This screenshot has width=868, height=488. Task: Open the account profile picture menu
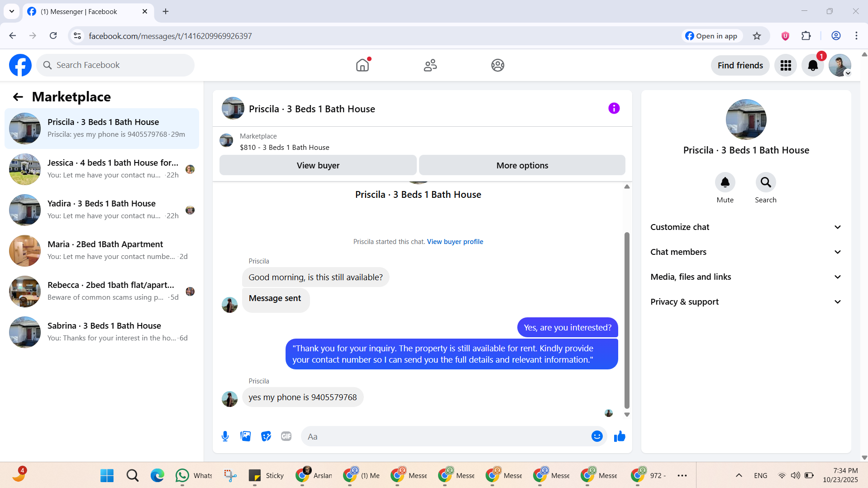point(840,65)
